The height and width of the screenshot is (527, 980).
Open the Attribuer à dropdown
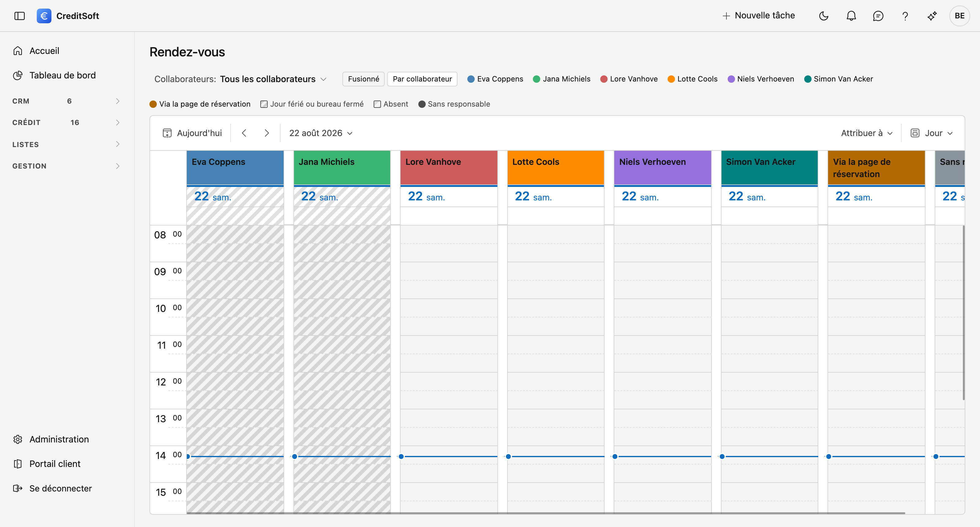867,133
